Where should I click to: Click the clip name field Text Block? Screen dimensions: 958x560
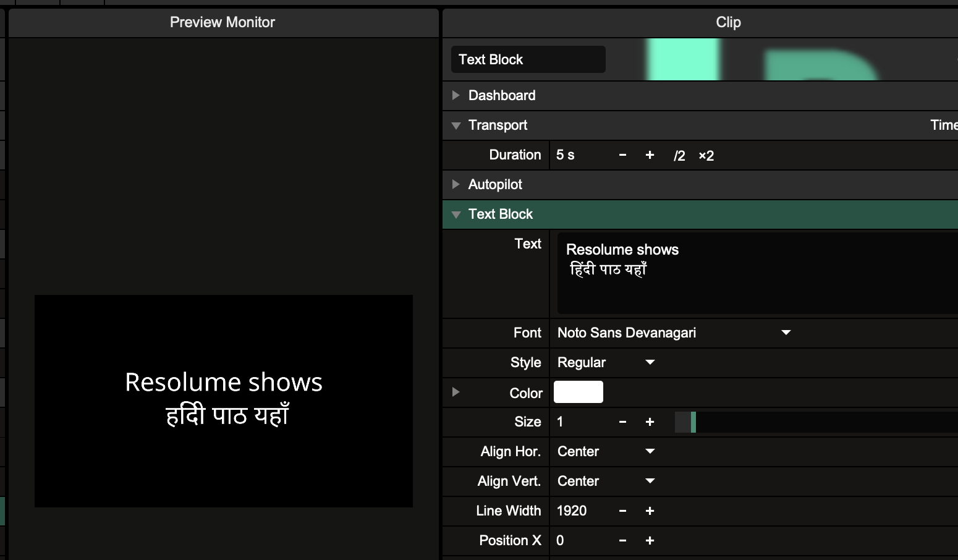(528, 59)
